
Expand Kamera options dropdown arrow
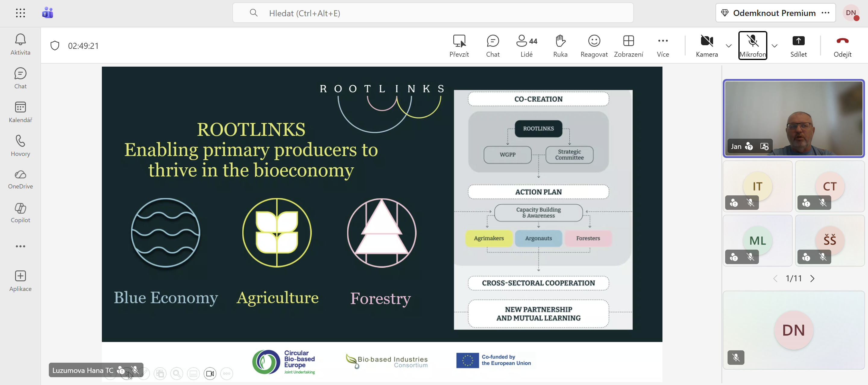pyautogui.click(x=728, y=46)
